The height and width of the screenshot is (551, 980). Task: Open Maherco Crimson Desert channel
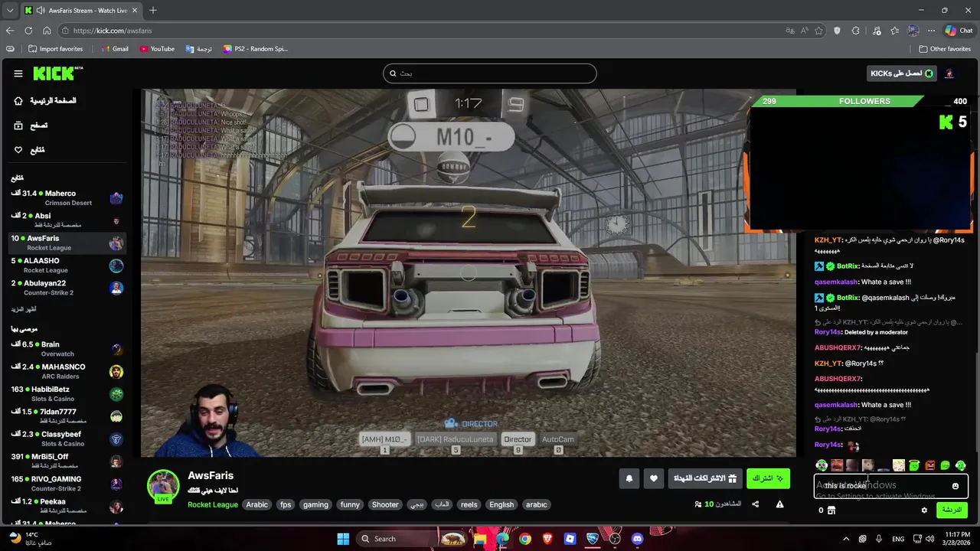coord(67,198)
